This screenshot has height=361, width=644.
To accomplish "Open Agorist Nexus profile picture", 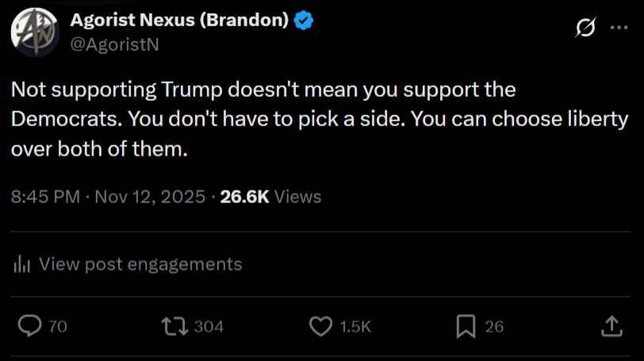I will tap(33, 33).
